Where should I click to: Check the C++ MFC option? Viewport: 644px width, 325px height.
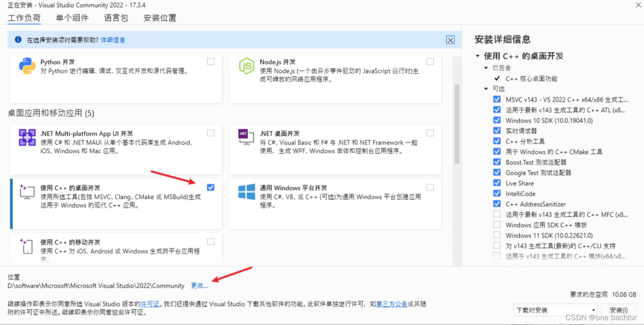(x=497, y=214)
